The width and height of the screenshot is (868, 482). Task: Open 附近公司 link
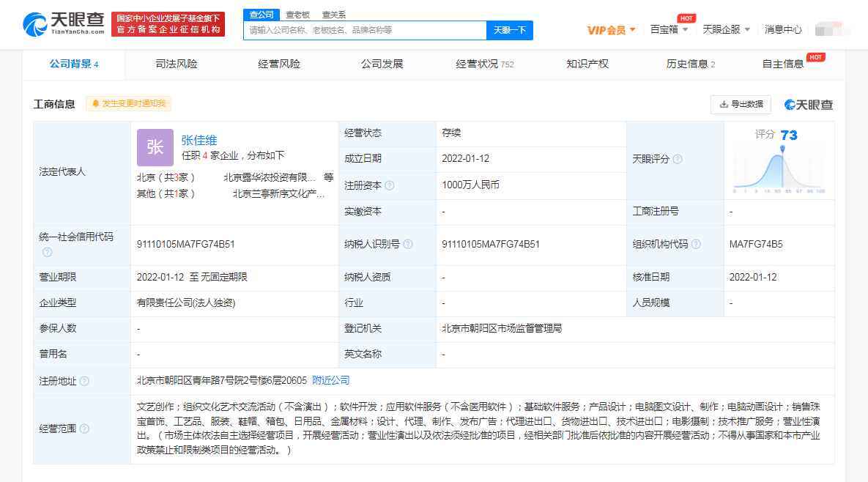(x=331, y=381)
